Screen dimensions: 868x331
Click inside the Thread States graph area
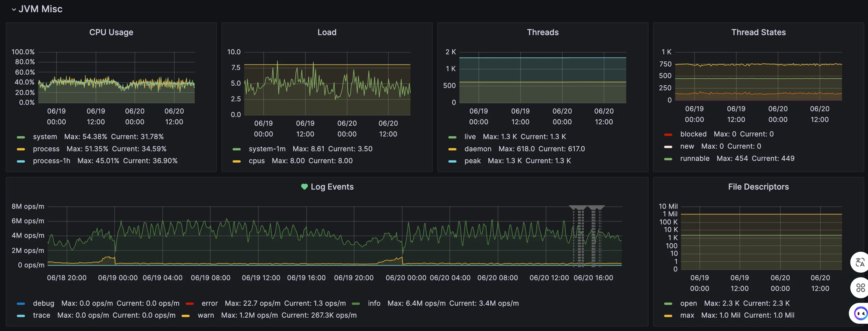point(758,76)
